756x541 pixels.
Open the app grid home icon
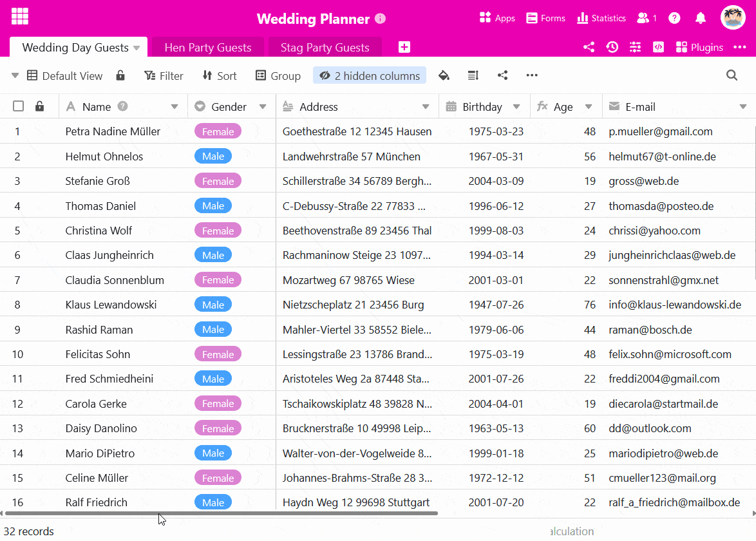tap(20, 17)
